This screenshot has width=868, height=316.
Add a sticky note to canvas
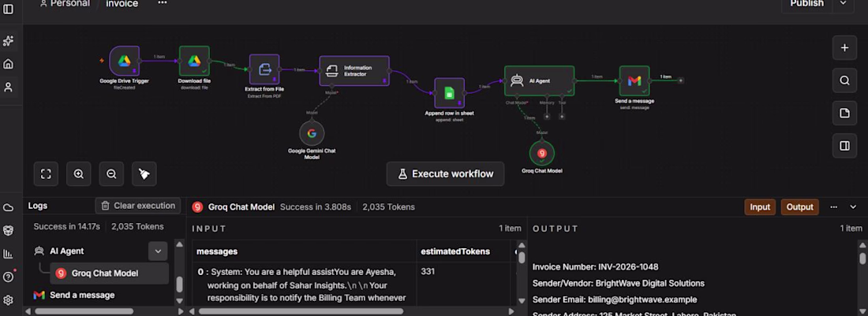click(845, 113)
